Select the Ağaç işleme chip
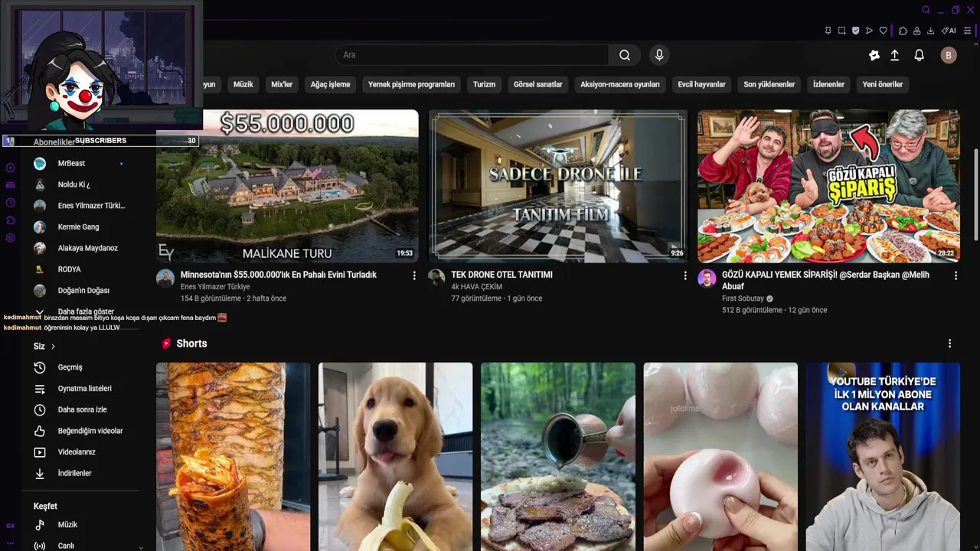The height and width of the screenshot is (551, 980). tap(330, 84)
